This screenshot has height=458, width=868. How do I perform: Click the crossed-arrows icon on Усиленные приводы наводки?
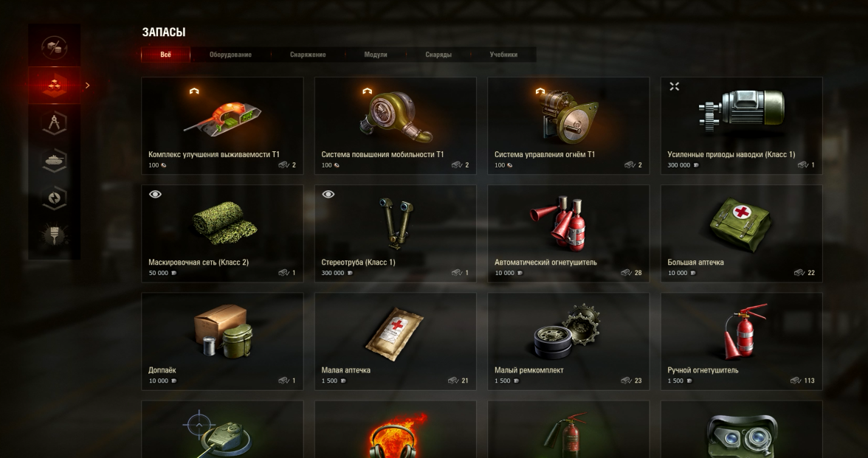point(675,86)
